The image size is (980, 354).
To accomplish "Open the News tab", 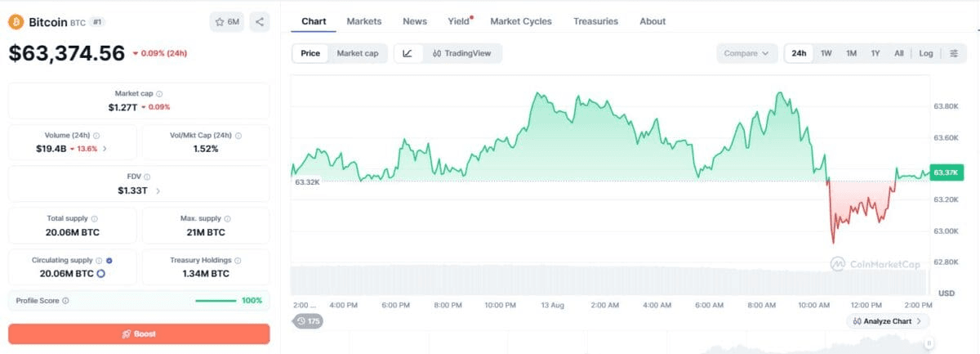I will 415,21.
